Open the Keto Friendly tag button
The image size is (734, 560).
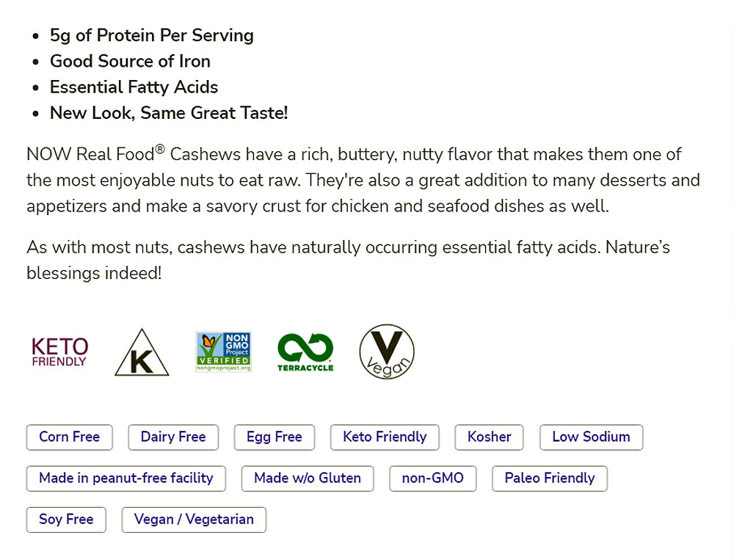[x=385, y=437]
